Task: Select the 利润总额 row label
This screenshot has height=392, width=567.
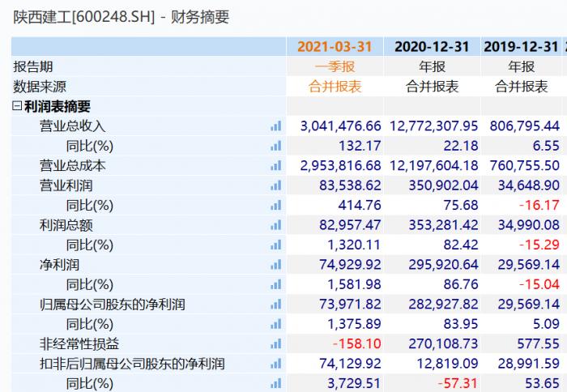Action: tap(66, 225)
